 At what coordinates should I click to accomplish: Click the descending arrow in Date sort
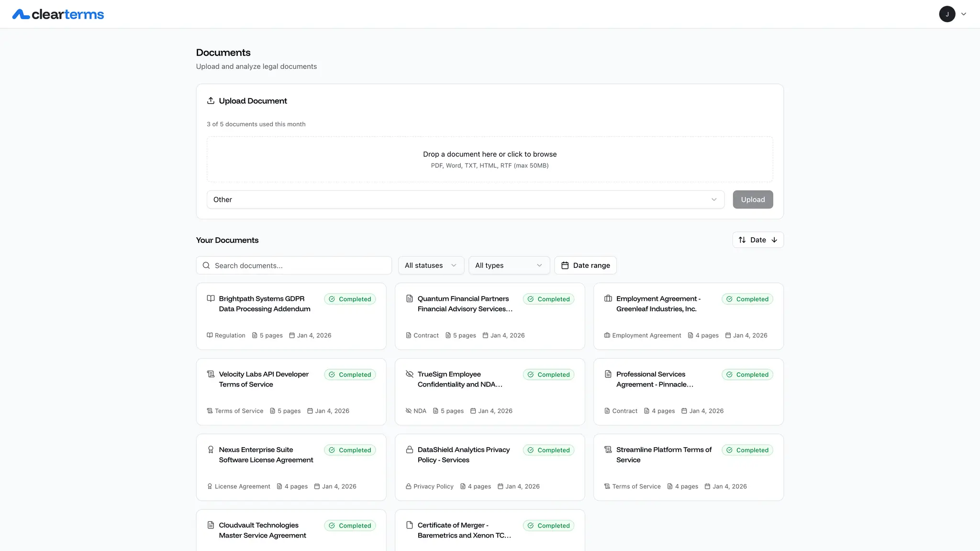[x=774, y=240]
